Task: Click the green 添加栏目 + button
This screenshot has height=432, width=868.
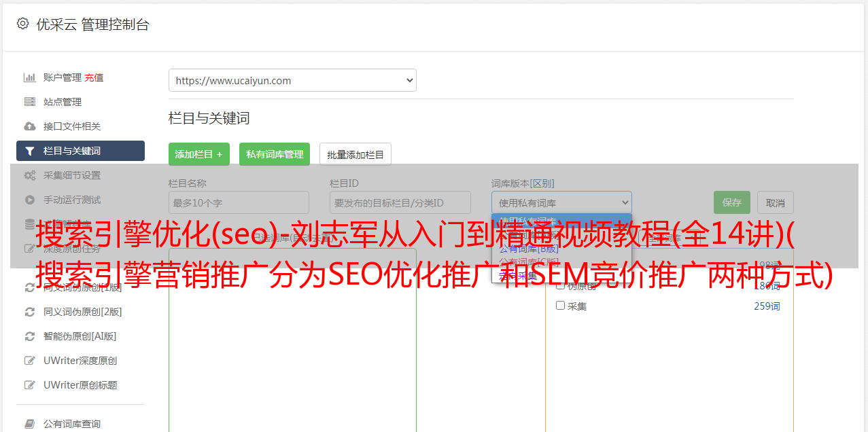Action: (199, 154)
